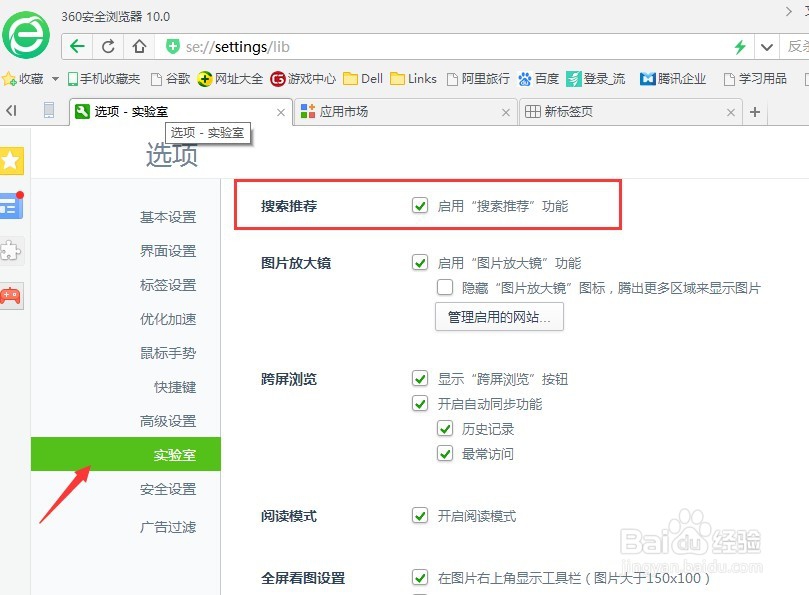The image size is (809, 595).
Task: Open the 收藏 favorites star button
Action: pyautogui.click(x=23, y=79)
